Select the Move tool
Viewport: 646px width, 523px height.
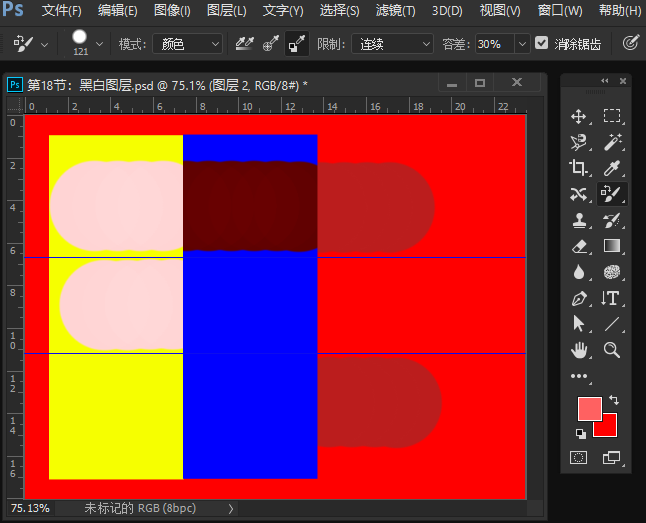pos(579,116)
